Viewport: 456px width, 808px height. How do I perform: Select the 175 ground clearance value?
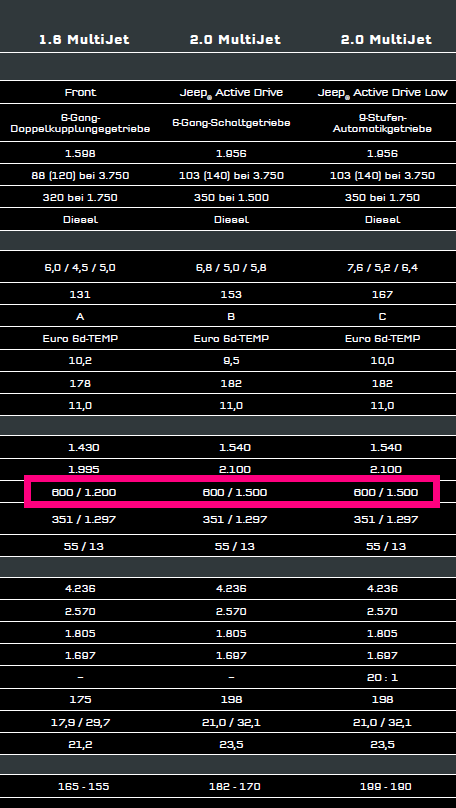pos(80,699)
